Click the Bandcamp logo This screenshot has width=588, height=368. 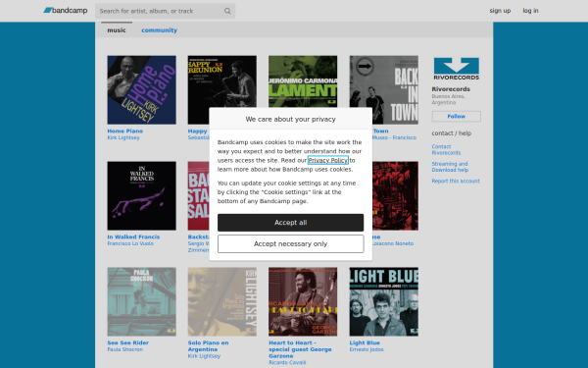pos(66,11)
